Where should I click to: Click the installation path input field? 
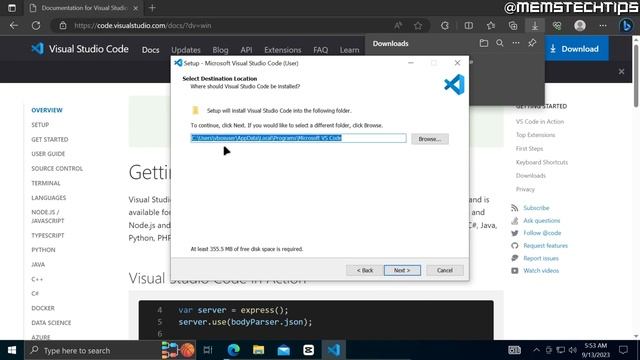coord(298,138)
